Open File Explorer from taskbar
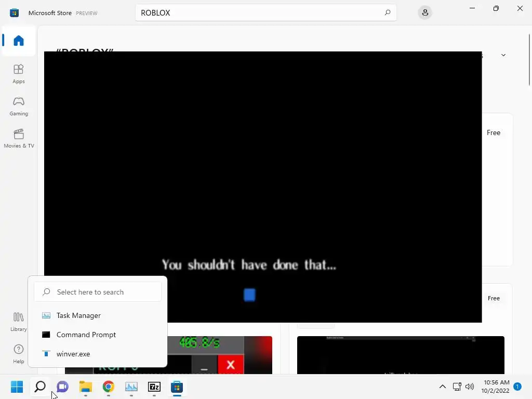Viewport: 532px width, 399px height. [x=86, y=387]
